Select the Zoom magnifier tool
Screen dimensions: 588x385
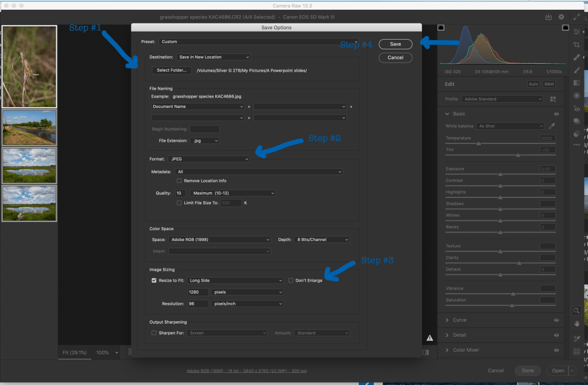click(577, 310)
